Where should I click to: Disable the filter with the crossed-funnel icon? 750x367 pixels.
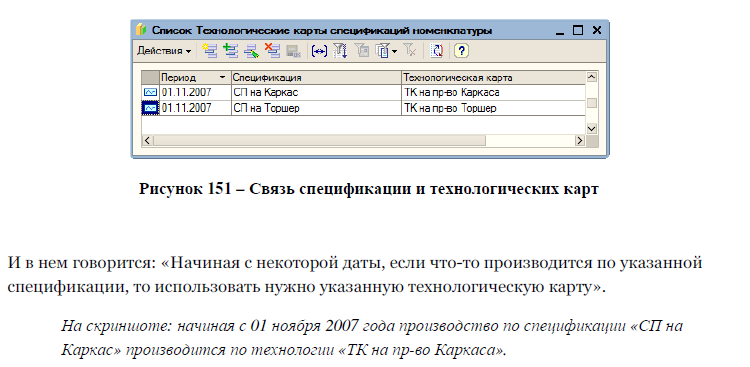tap(410, 51)
